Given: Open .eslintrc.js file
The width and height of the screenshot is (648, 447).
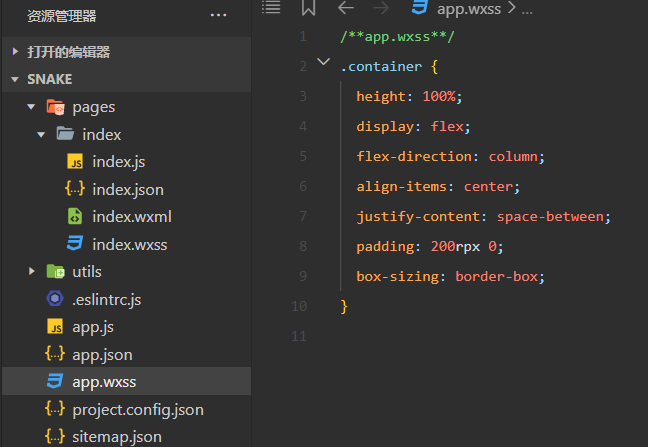Looking at the screenshot, I should click(107, 300).
